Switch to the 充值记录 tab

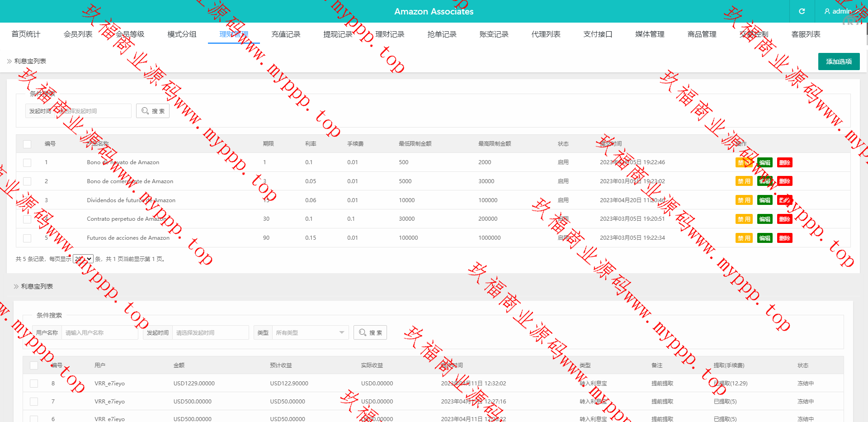286,34
